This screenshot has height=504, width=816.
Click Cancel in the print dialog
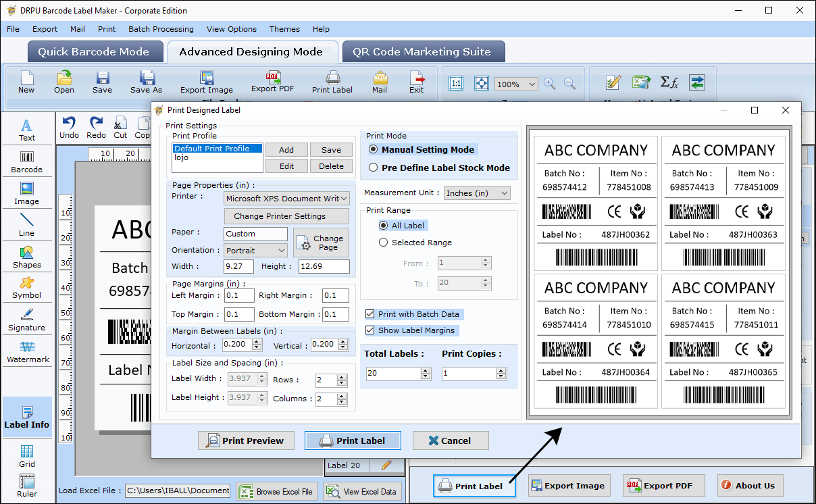click(451, 440)
